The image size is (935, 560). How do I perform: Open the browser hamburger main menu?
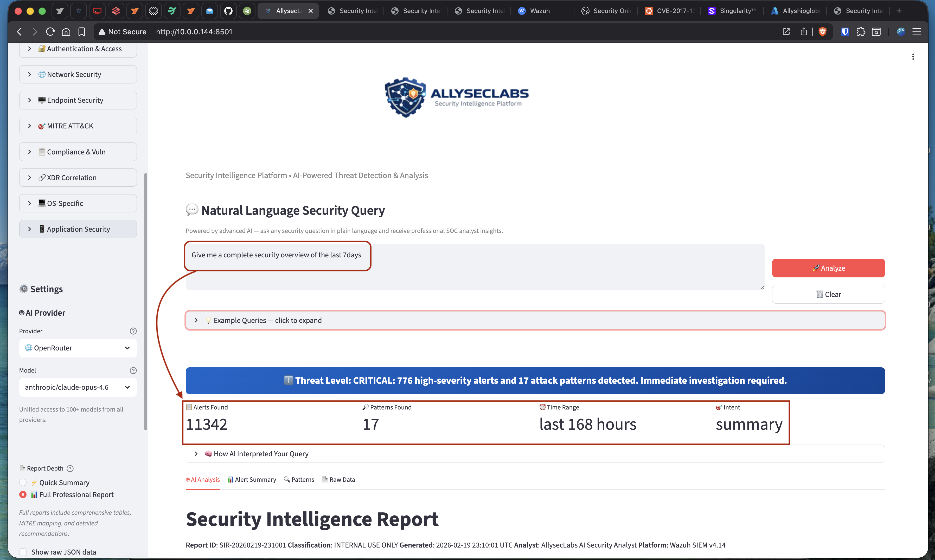point(917,32)
